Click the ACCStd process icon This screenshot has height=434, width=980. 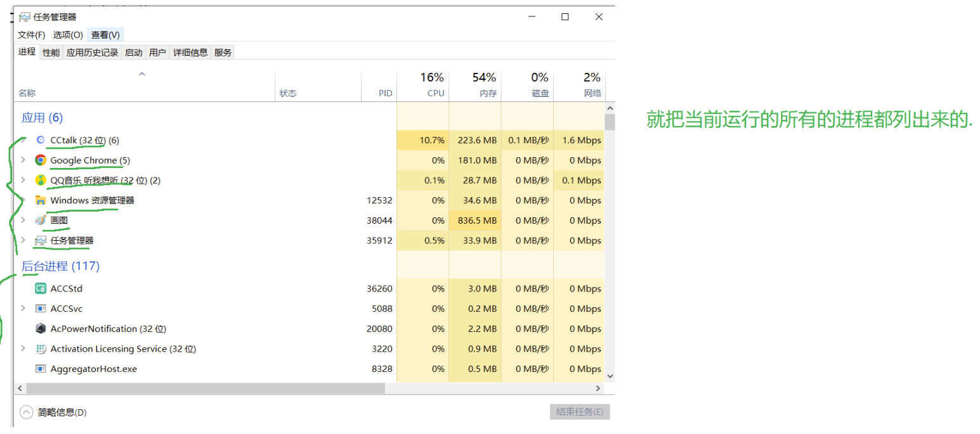41,288
